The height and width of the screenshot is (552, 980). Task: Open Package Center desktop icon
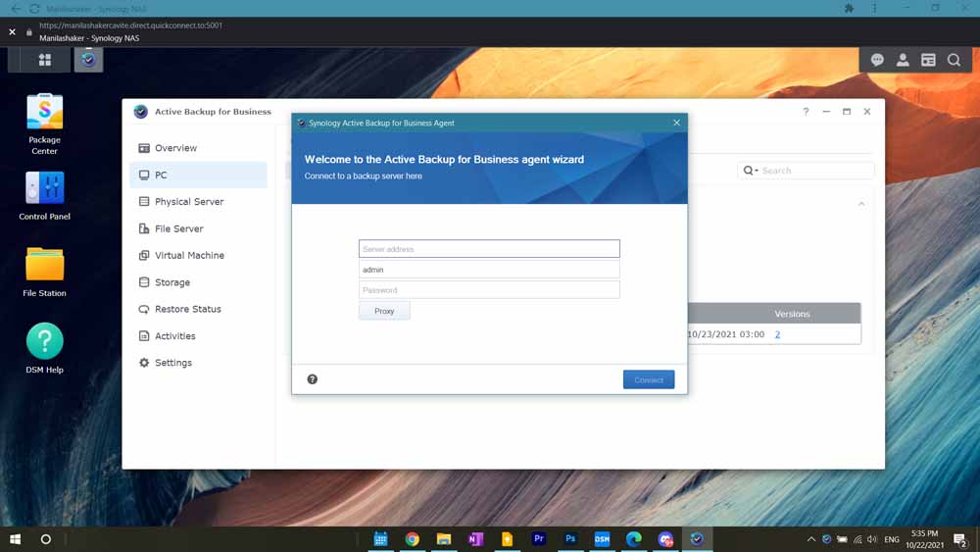coord(44,124)
